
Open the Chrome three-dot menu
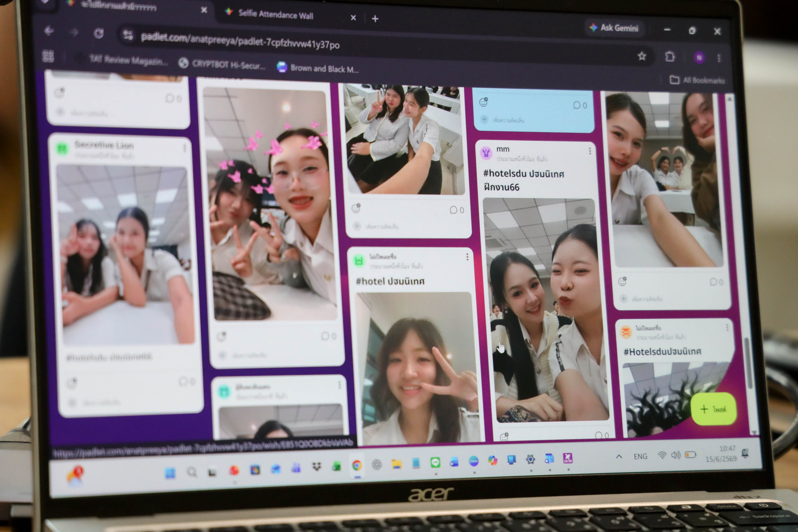tap(719, 58)
